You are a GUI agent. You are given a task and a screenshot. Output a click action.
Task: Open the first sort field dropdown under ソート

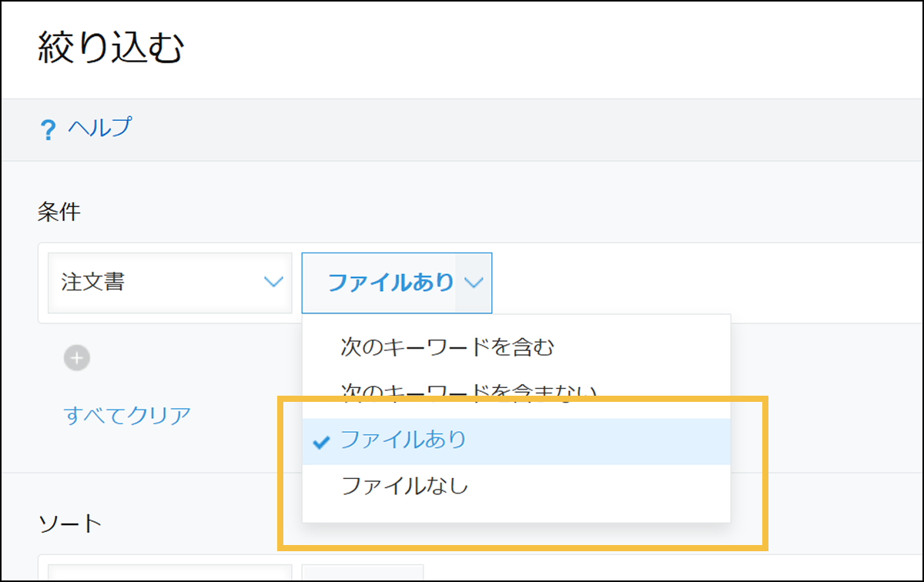(x=169, y=573)
